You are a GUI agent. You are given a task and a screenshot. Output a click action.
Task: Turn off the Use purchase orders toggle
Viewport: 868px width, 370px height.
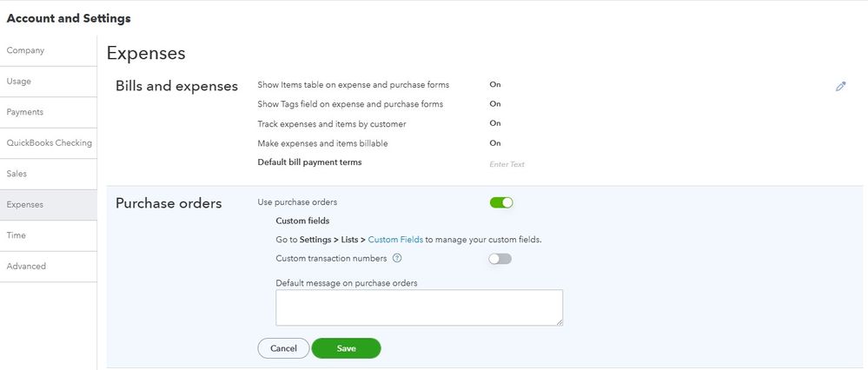tap(501, 202)
